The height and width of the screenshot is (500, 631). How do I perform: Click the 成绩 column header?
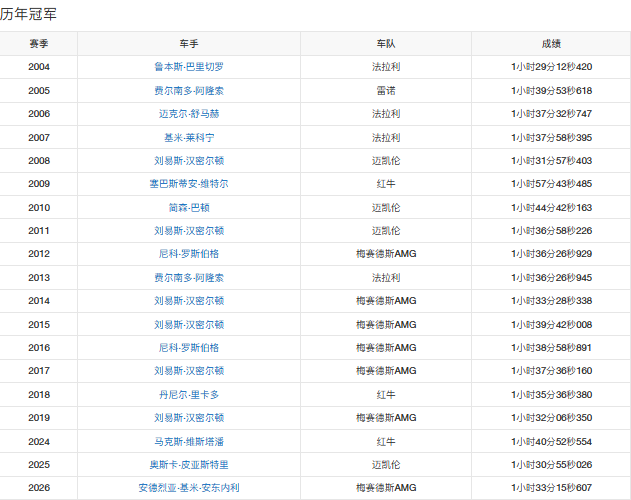click(551, 43)
